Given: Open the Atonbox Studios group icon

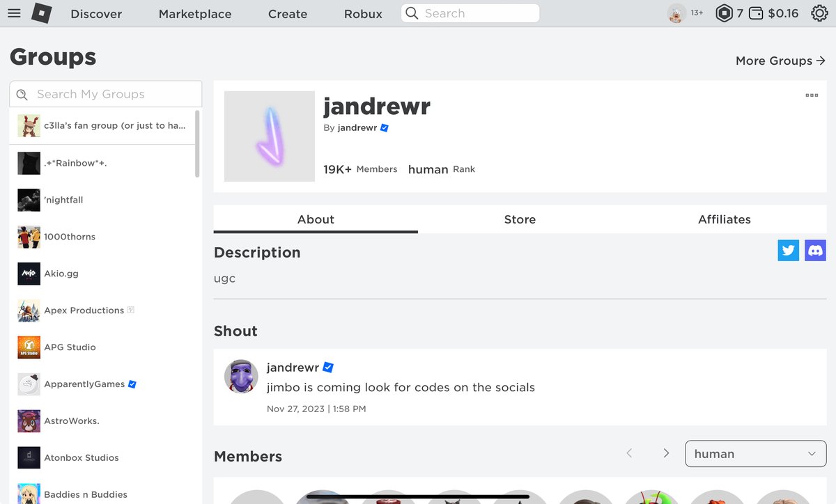Looking at the screenshot, I should (x=29, y=458).
